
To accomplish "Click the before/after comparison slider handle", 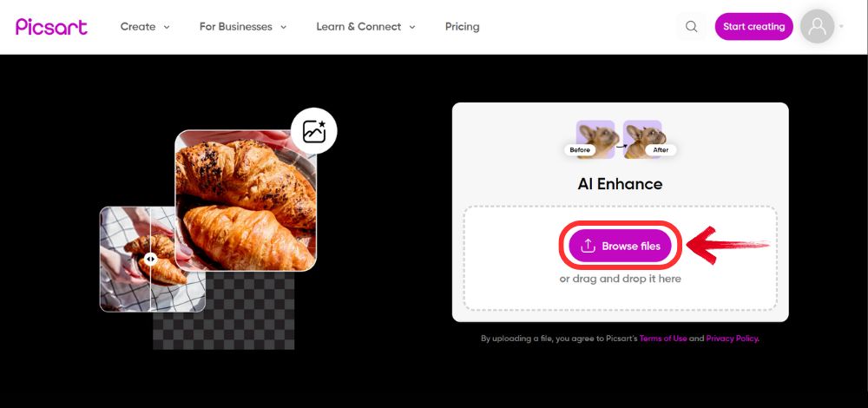I will click(x=150, y=259).
